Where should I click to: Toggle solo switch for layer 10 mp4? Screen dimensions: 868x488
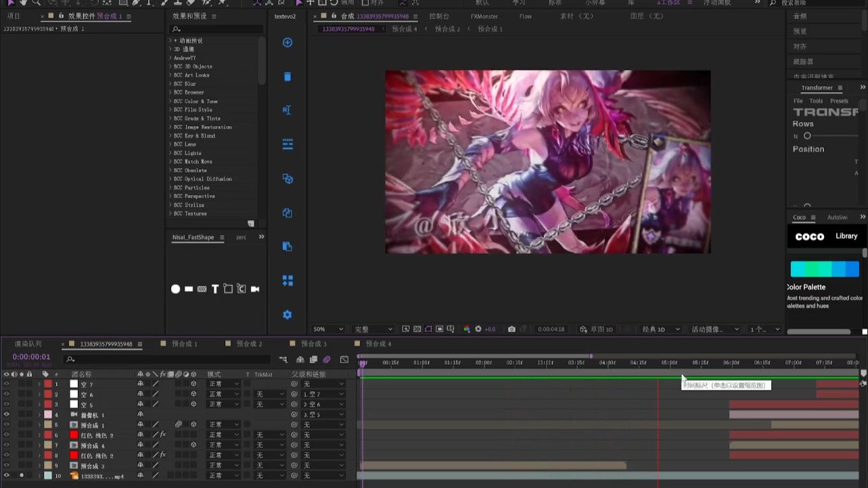(x=22, y=476)
